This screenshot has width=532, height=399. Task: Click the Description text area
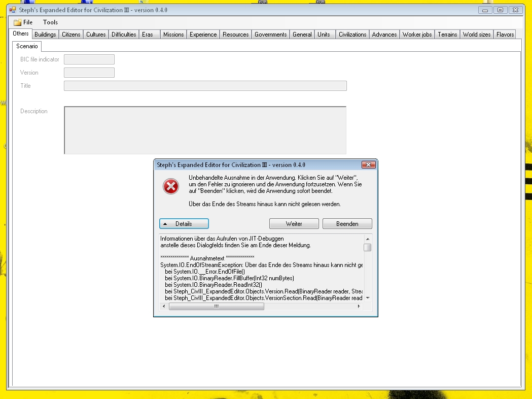coord(205,130)
